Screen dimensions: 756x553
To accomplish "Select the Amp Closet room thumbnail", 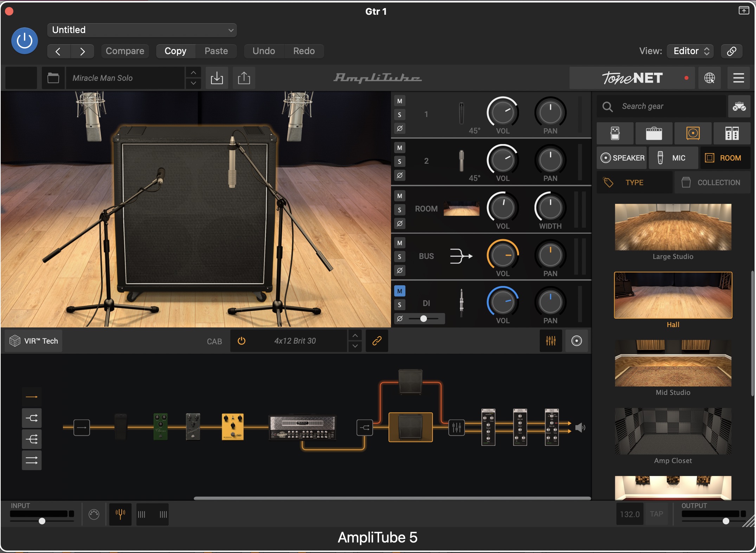I will pyautogui.click(x=673, y=431).
